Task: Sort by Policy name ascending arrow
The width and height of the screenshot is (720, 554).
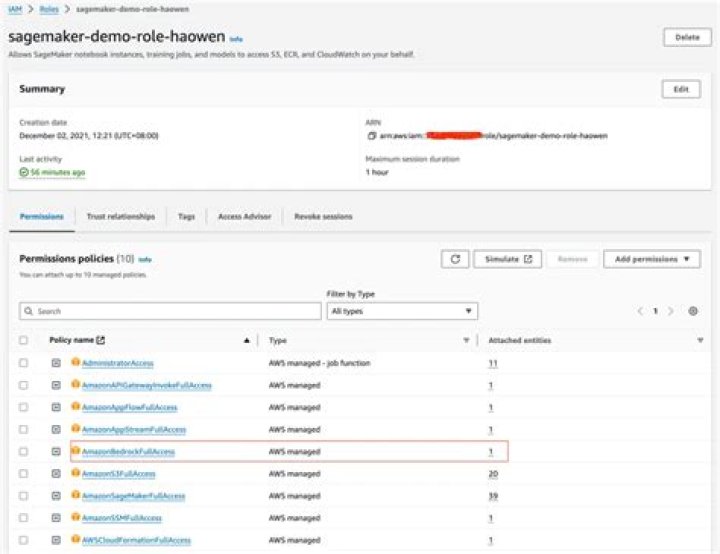Action: pyautogui.click(x=246, y=341)
